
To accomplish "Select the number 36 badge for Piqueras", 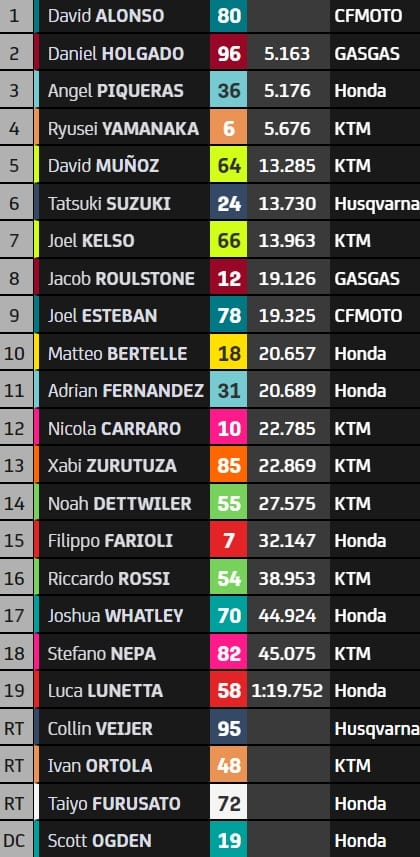I will (229, 91).
